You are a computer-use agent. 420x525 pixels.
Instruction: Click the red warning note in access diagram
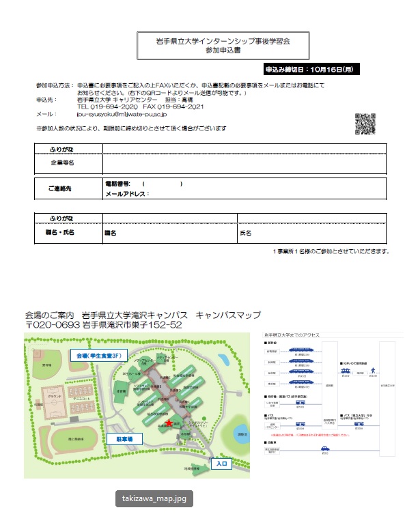tap(310, 436)
